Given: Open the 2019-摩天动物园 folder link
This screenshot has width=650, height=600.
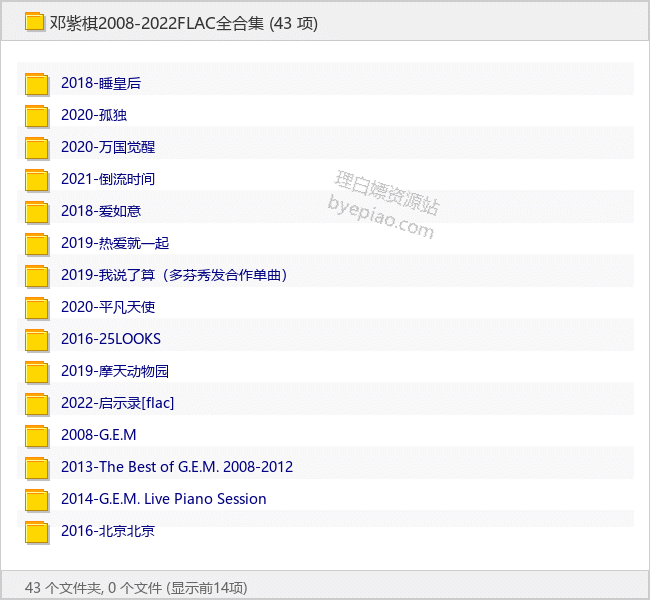Looking at the screenshot, I should [x=115, y=371].
